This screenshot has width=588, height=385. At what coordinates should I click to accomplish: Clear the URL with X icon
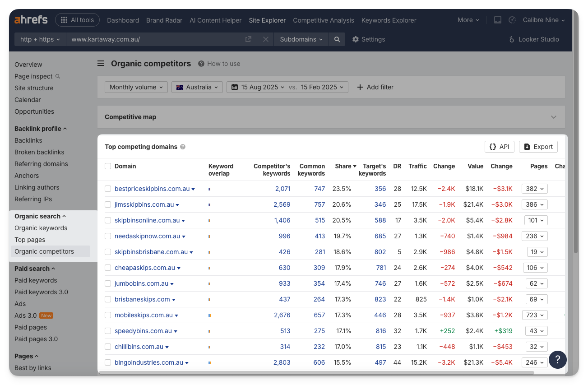265,39
